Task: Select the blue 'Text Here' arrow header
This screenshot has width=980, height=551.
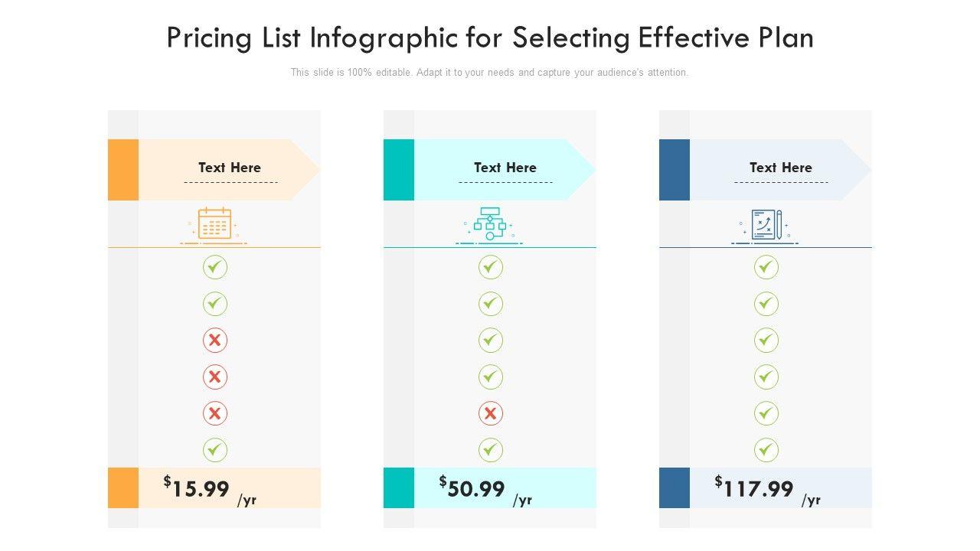Action: pyautogui.click(x=780, y=168)
